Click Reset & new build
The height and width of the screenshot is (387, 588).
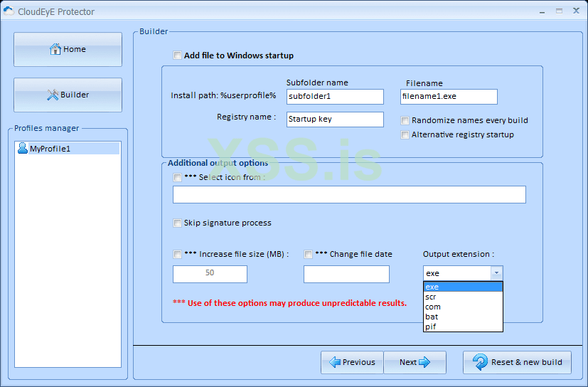pyautogui.click(x=517, y=362)
